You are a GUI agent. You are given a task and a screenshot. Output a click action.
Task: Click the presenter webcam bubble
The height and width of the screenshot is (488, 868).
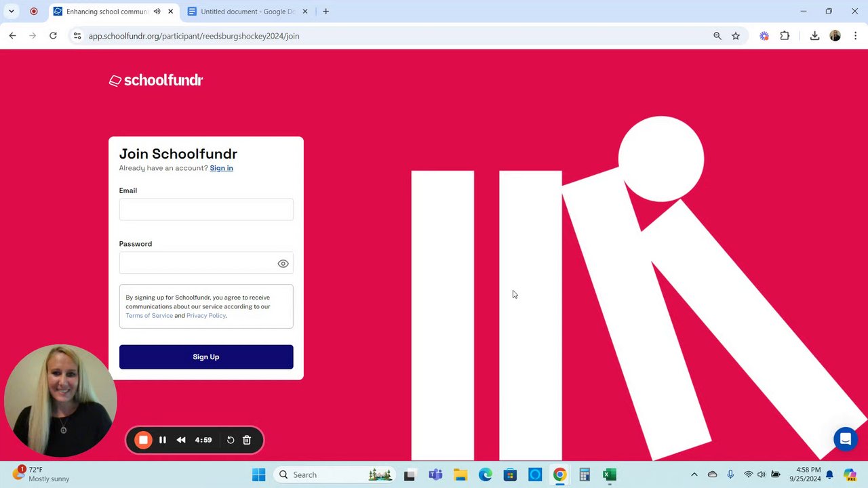(60, 401)
